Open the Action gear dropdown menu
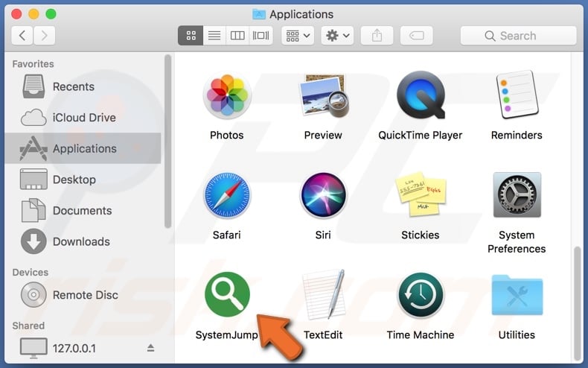The image size is (588, 368). [337, 36]
